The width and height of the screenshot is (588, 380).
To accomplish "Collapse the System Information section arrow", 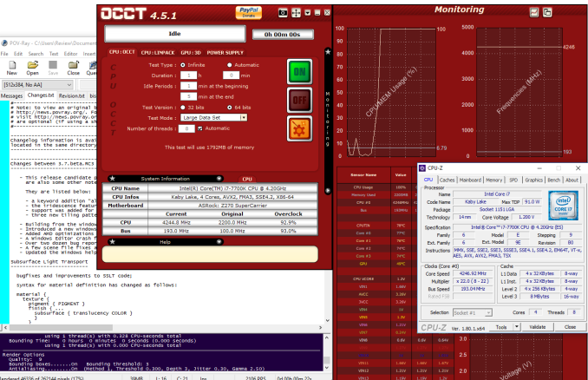I will pyautogui.click(x=219, y=179).
